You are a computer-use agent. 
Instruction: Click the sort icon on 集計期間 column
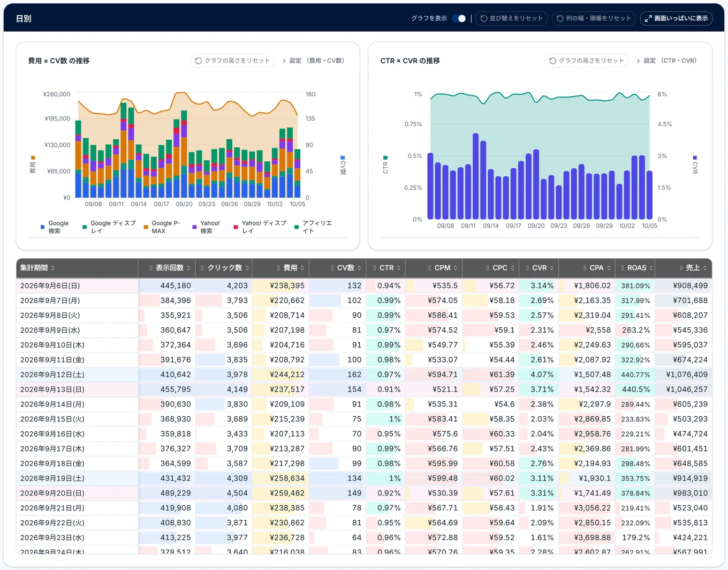point(53,268)
